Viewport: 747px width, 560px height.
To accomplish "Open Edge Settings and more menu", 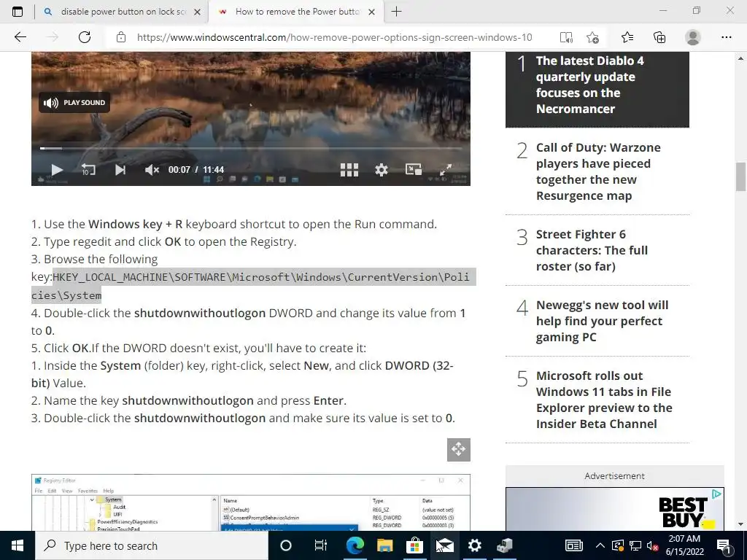I will pyautogui.click(x=726, y=37).
